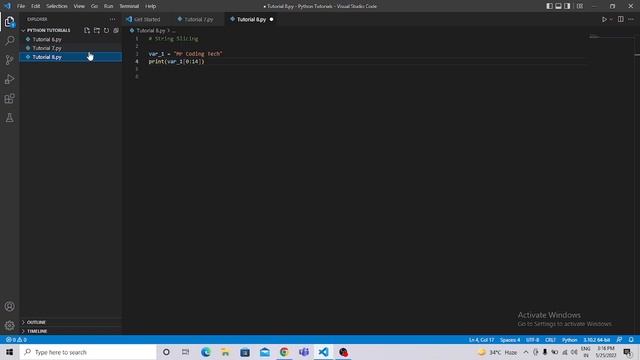This screenshot has width=640, height=360.
Task: Create a new folder in Python Tutorials
Action: (x=97, y=31)
